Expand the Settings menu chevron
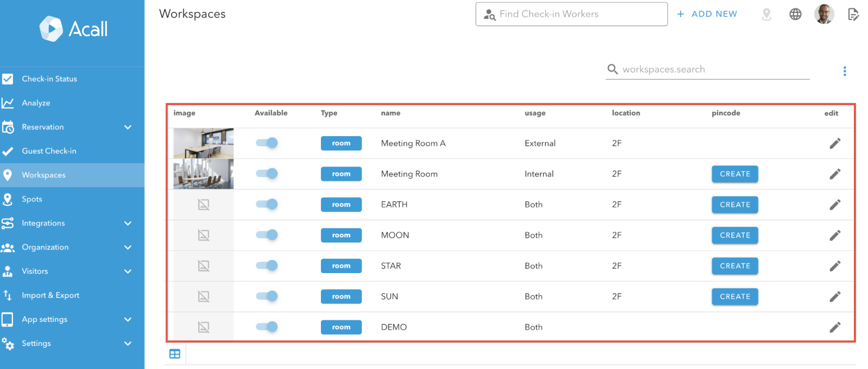This screenshot has width=868, height=369. tap(128, 344)
